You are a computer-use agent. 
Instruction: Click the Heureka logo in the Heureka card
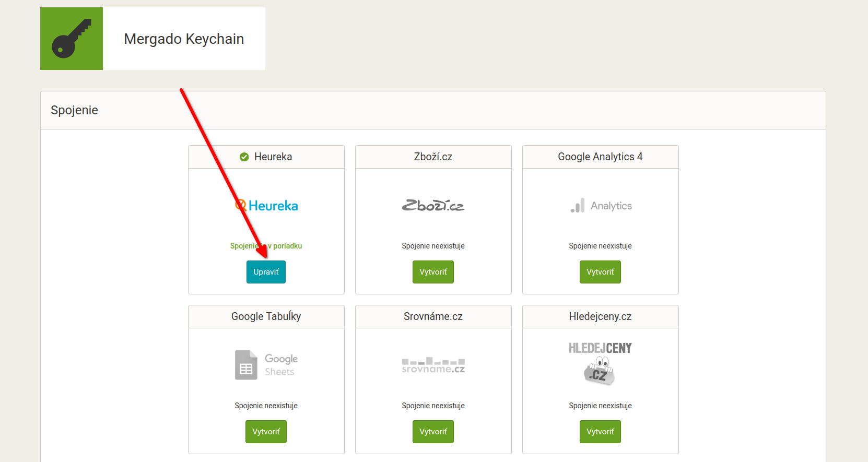266,206
